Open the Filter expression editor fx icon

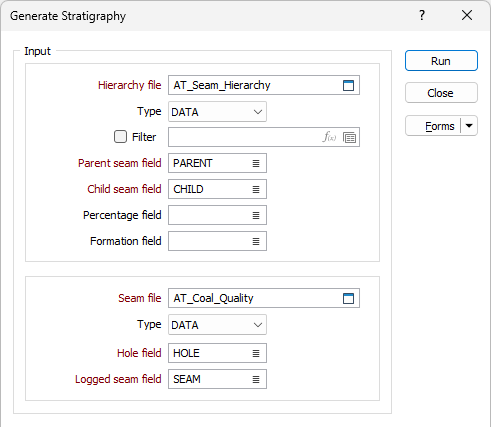[x=329, y=137]
